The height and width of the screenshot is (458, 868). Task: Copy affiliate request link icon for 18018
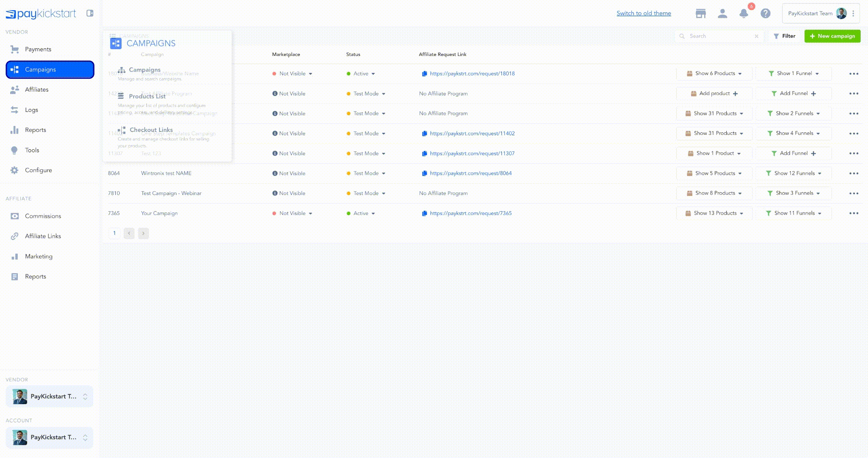424,74
